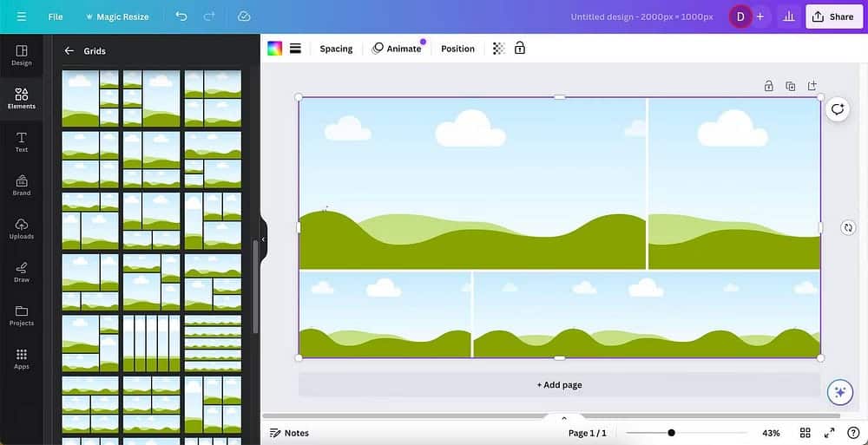Viewport: 868px width, 445px height.
Task: Check cloud save status icon
Action: 244,16
